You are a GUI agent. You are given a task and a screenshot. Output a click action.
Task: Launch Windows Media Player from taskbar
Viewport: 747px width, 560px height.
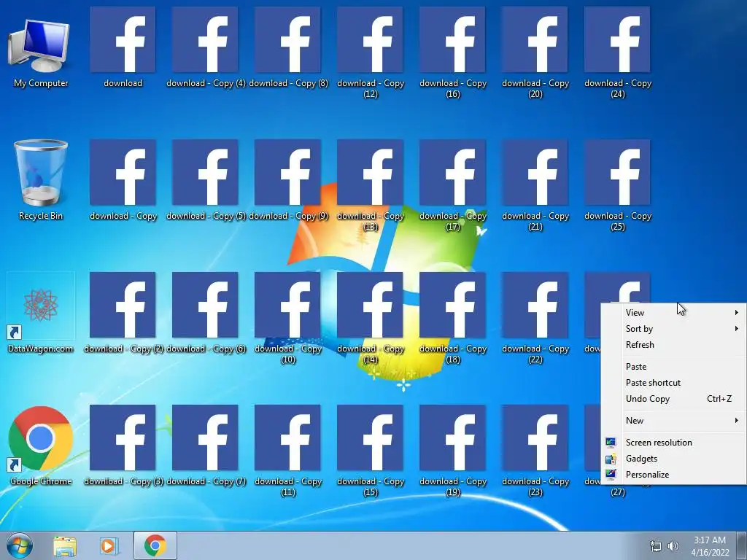tap(108, 546)
